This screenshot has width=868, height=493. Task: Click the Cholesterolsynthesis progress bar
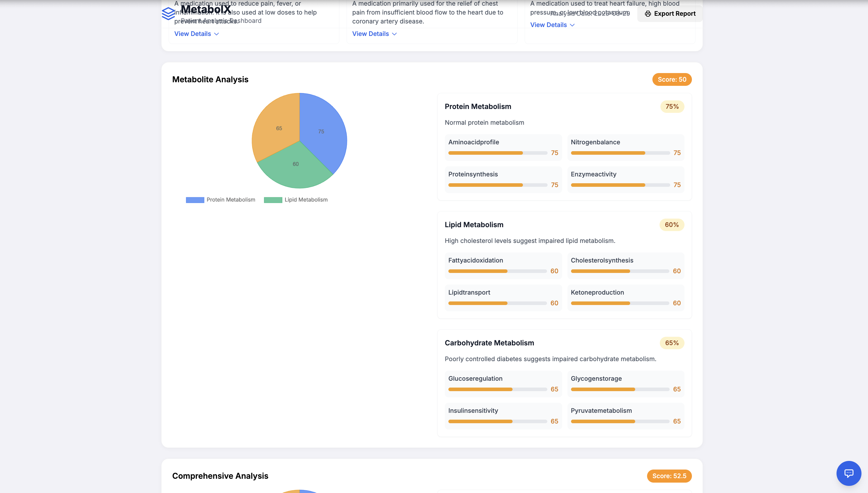[619, 271]
